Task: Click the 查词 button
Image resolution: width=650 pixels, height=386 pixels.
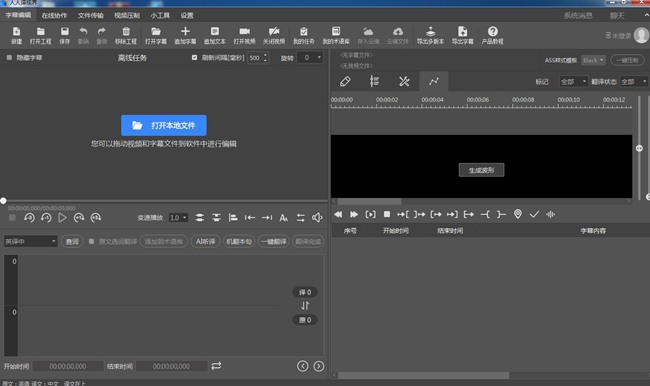Action: click(72, 241)
